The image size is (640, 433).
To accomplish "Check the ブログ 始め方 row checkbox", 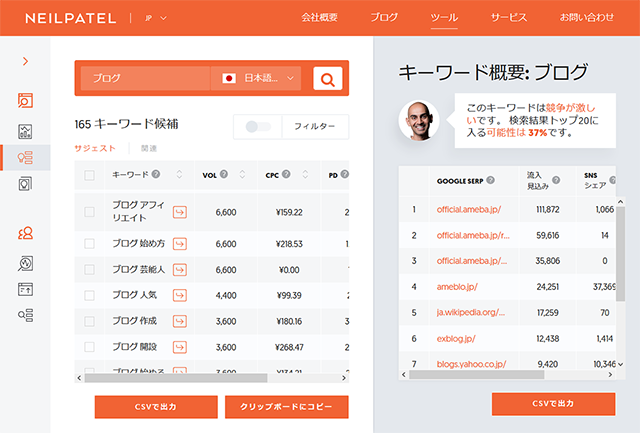I will 89,244.
